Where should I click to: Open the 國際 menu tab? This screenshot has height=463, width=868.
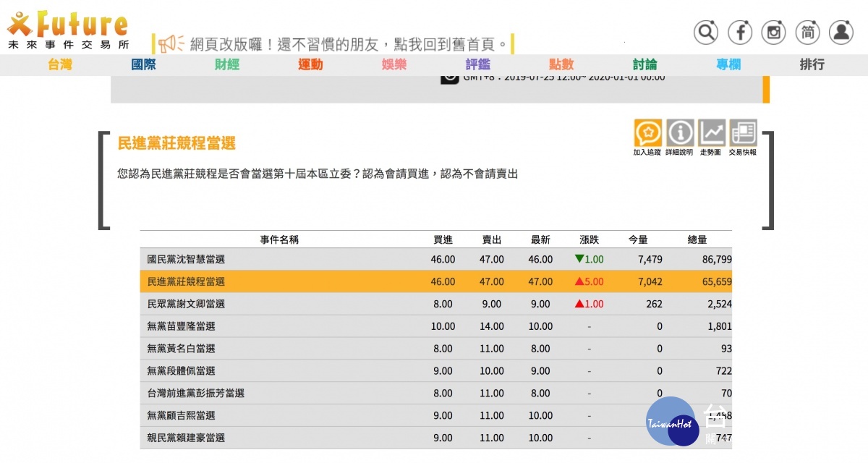[x=143, y=64]
